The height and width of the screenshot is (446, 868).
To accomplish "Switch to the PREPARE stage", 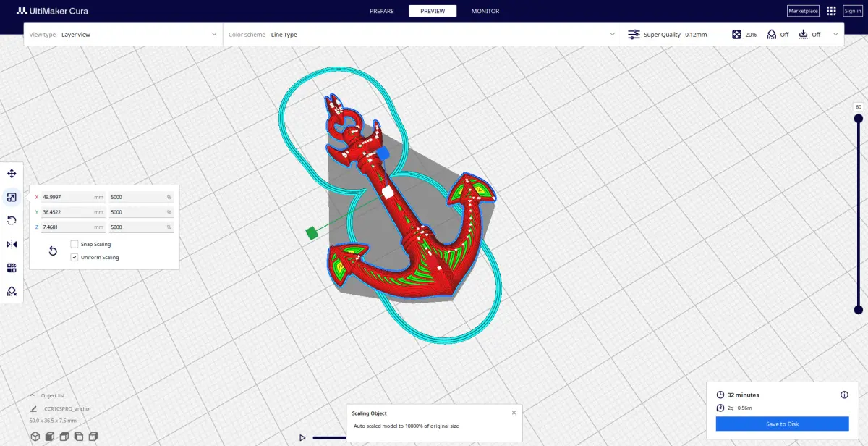I will 382,11.
